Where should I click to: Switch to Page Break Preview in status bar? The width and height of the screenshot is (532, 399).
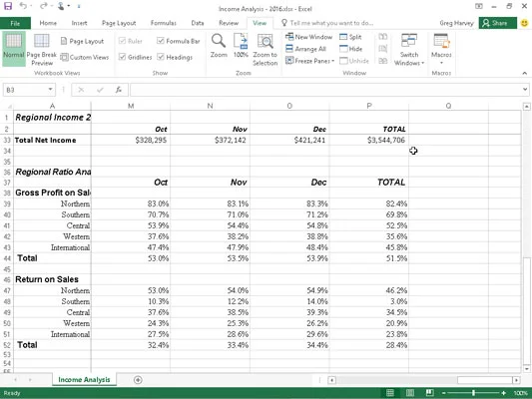coord(429,393)
